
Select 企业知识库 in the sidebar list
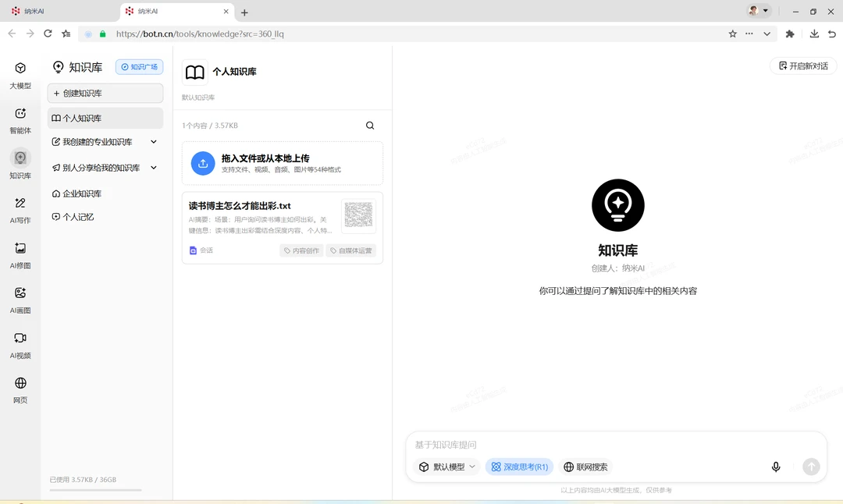pos(105,193)
